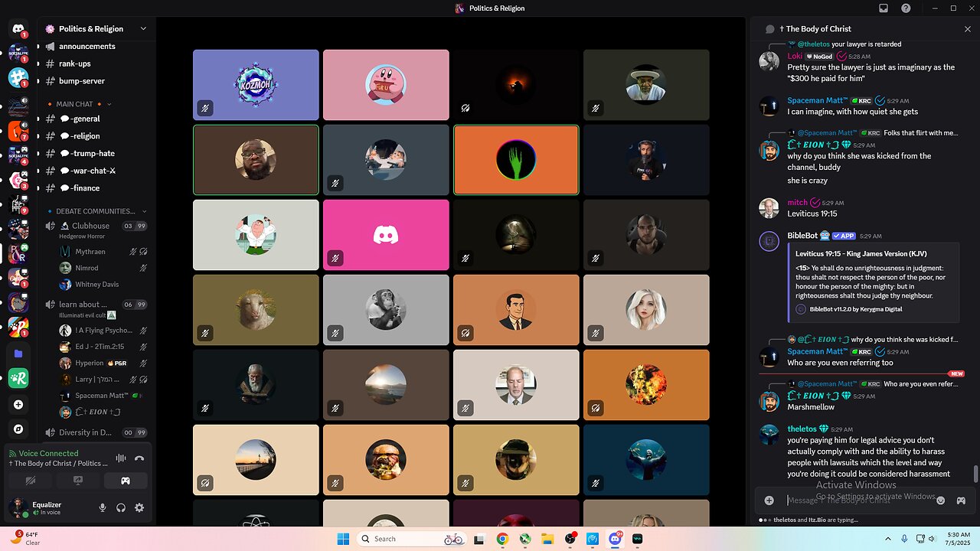Collapse the DEBATE COMMUNITIES category
The width and height of the screenshot is (980, 551).
(97, 211)
